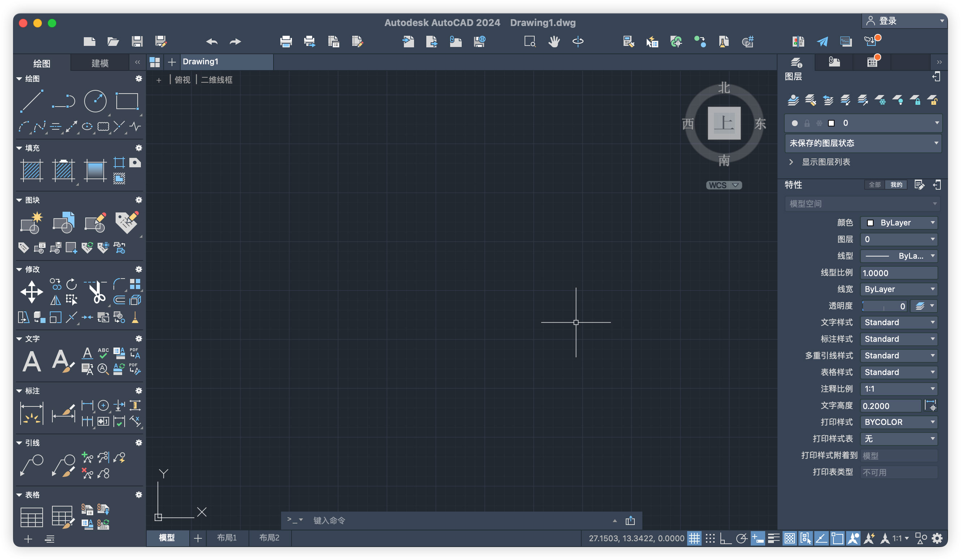Select the Move tool
This screenshot has width=961, height=560.
pyautogui.click(x=32, y=292)
